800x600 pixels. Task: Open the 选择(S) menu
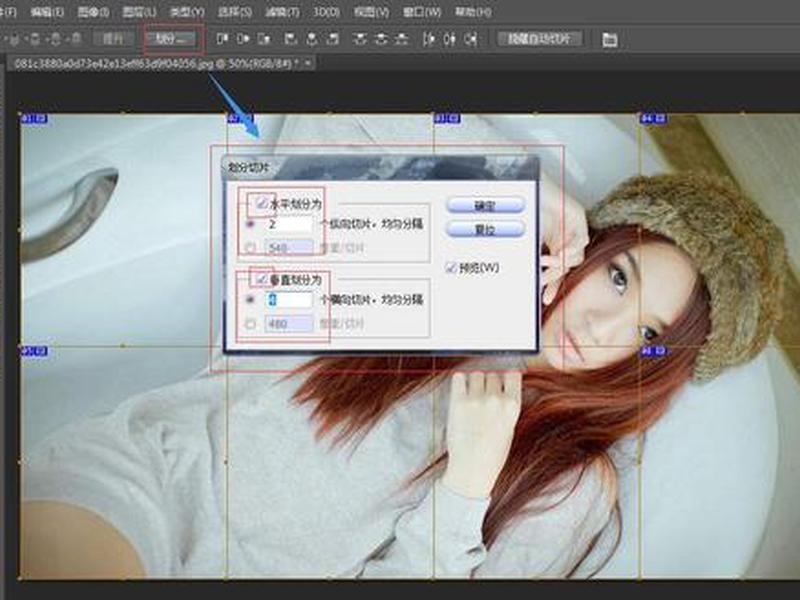tap(234, 12)
